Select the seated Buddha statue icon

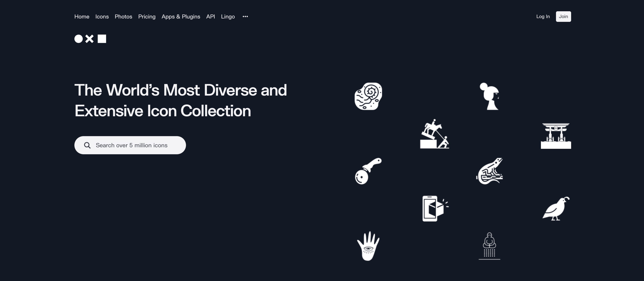489,246
